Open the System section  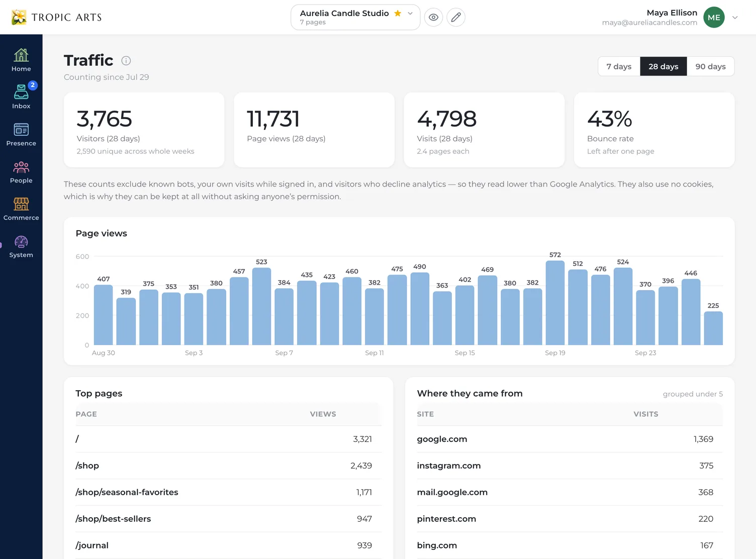21,246
